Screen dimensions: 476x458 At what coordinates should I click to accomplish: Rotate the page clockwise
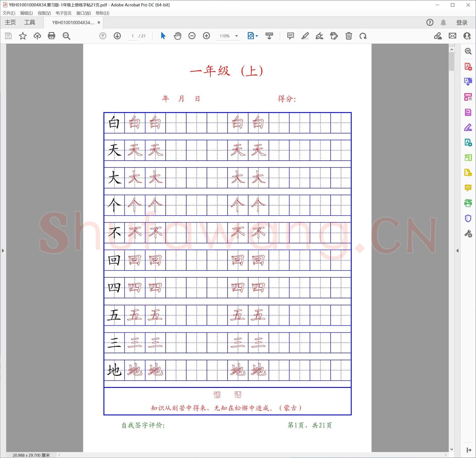click(x=363, y=36)
